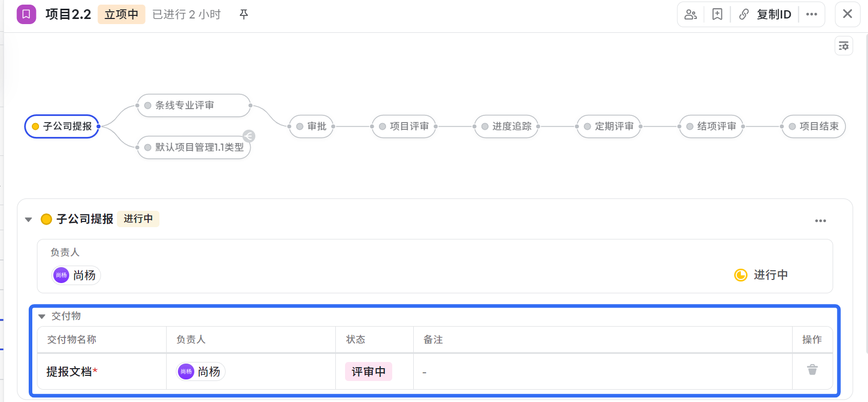
Task: Select the 子公司提报 workflow node
Action: click(x=62, y=126)
